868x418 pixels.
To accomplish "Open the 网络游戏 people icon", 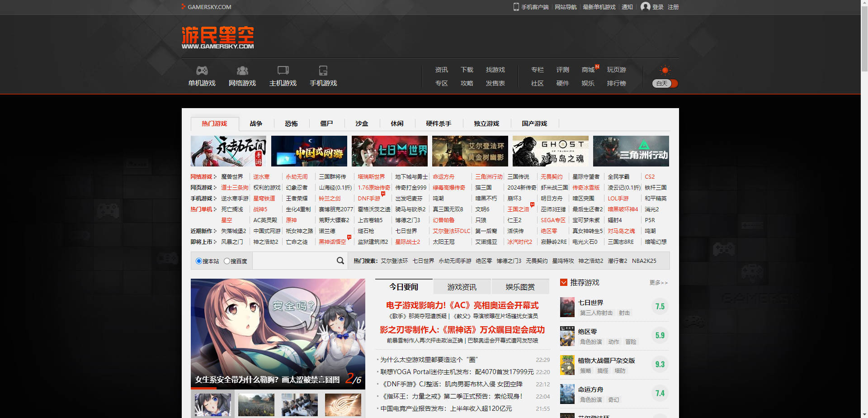I will pos(242,71).
